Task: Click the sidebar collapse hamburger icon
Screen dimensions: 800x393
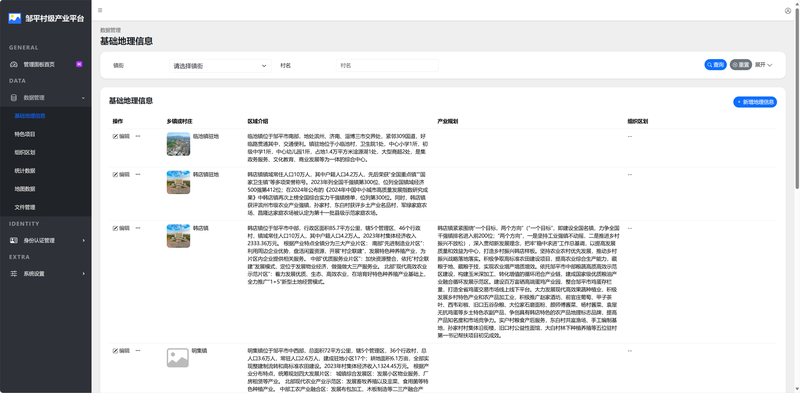Action: click(x=100, y=10)
